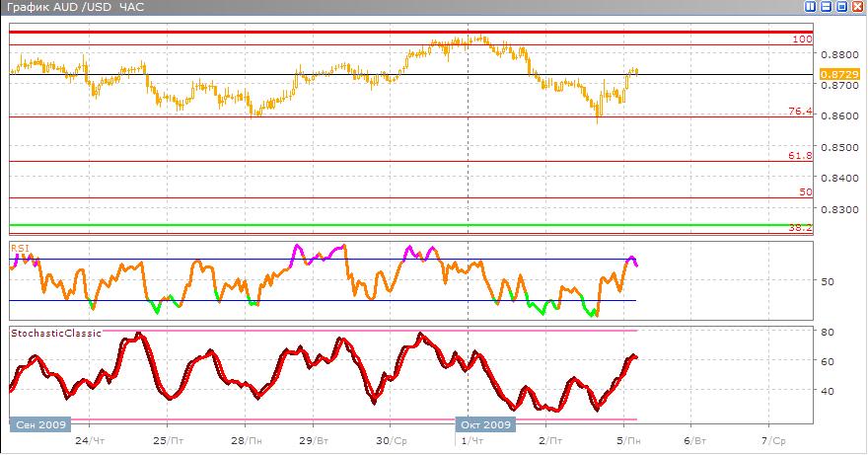Select the 30/Ср date on time axis
The height and width of the screenshot is (455, 868).
click(x=392, y=440)
